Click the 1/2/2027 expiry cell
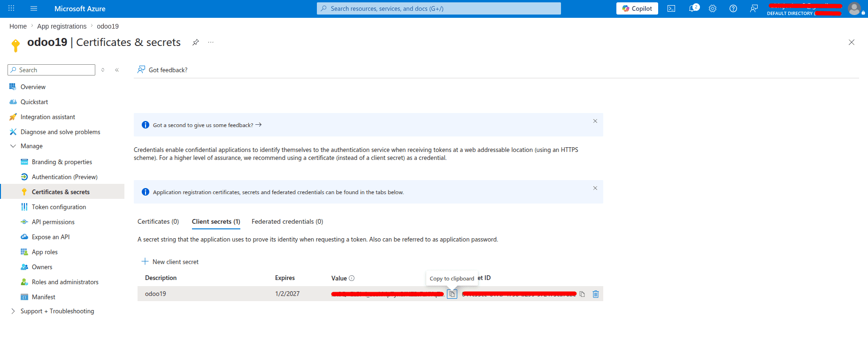868x348 pixels. (x=287, y=294)
